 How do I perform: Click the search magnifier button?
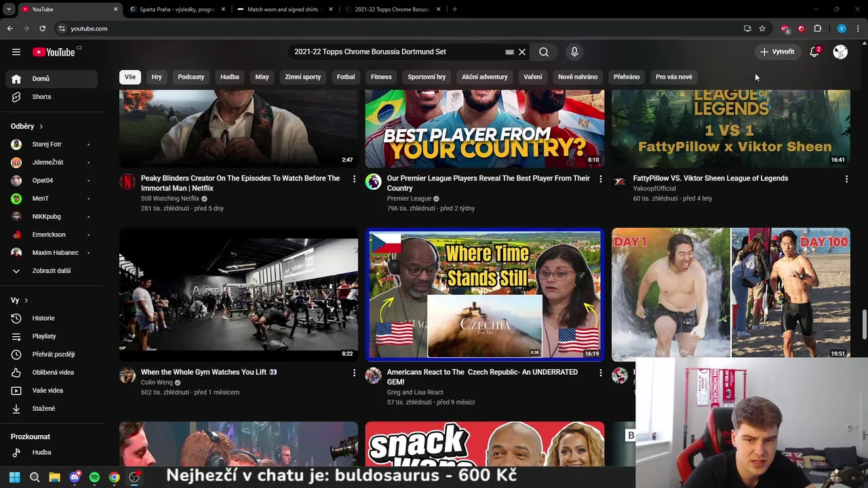pos(544,52)
